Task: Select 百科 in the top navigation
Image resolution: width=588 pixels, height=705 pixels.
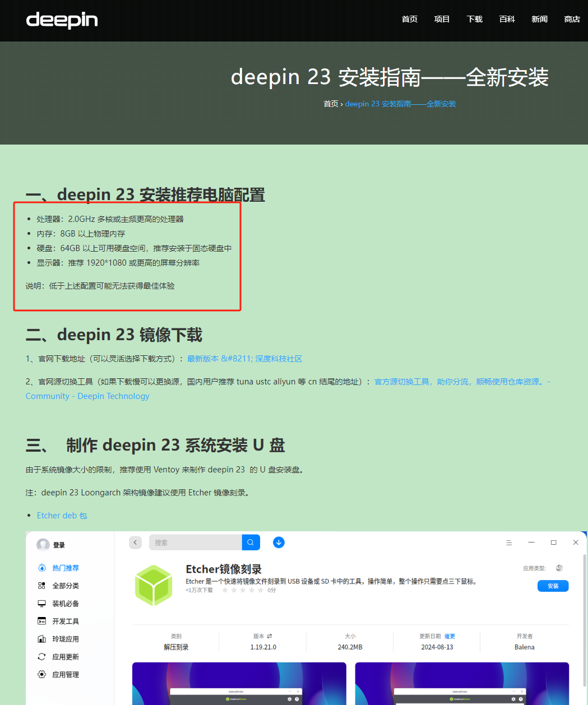Action: (507, 19)
